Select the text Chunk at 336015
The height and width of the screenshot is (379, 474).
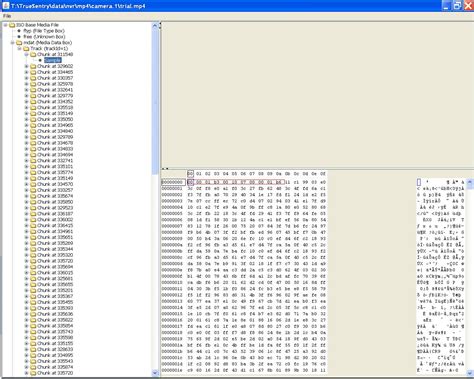[x=55, y=273]
